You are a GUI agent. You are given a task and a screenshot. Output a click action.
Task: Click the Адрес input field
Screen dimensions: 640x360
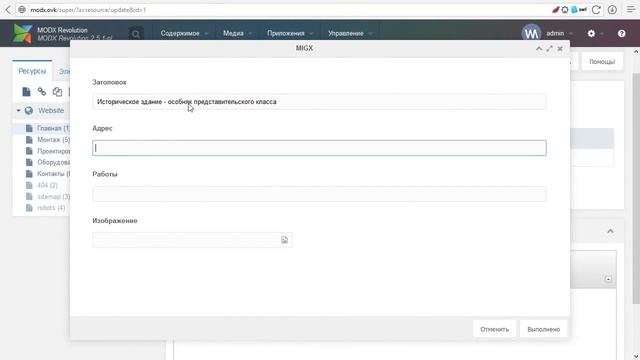319,148
